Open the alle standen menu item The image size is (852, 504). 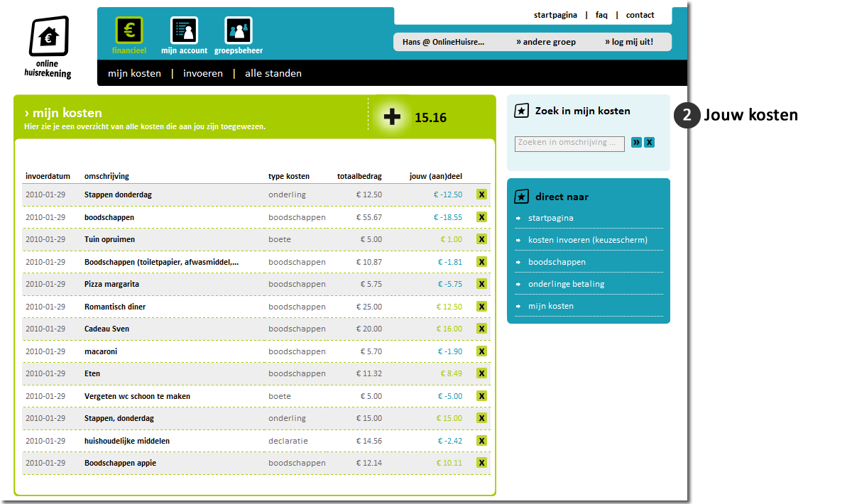(273, 73)
